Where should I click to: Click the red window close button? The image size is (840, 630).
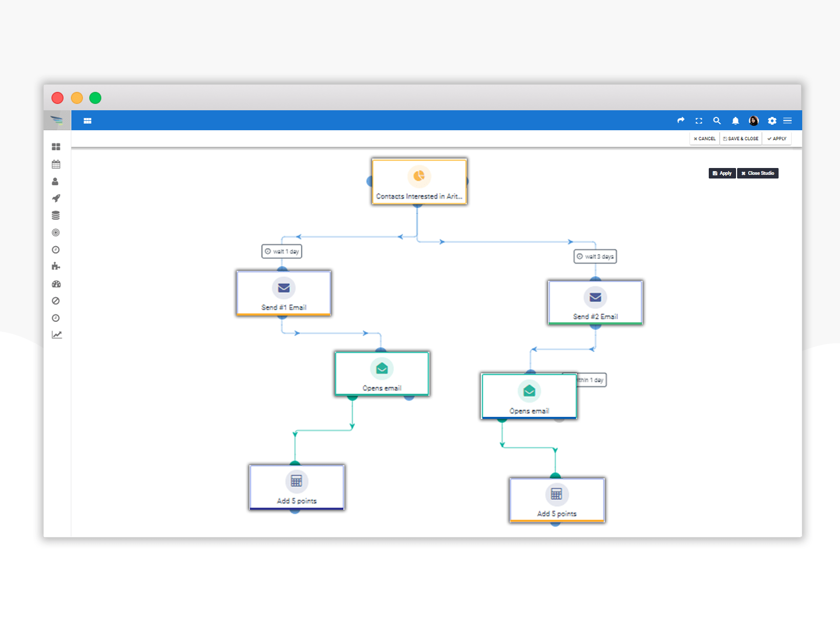58,98
